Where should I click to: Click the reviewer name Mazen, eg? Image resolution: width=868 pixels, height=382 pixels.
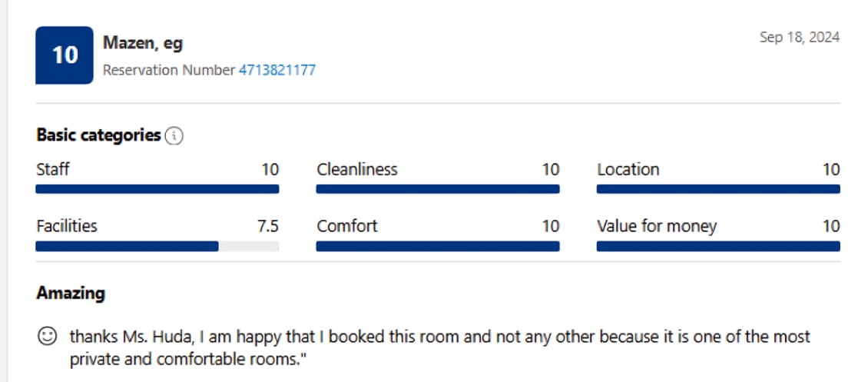143,43
